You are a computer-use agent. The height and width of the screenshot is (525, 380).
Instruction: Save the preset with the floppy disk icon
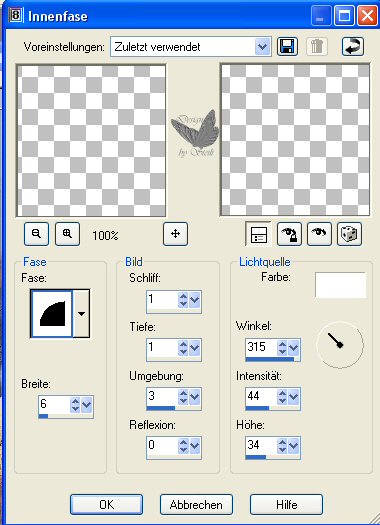point(287,47)
